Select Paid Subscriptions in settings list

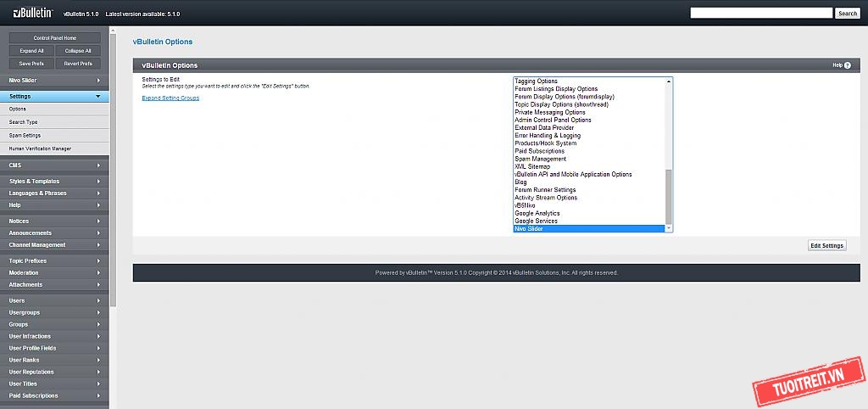click(x=539, y=151)
